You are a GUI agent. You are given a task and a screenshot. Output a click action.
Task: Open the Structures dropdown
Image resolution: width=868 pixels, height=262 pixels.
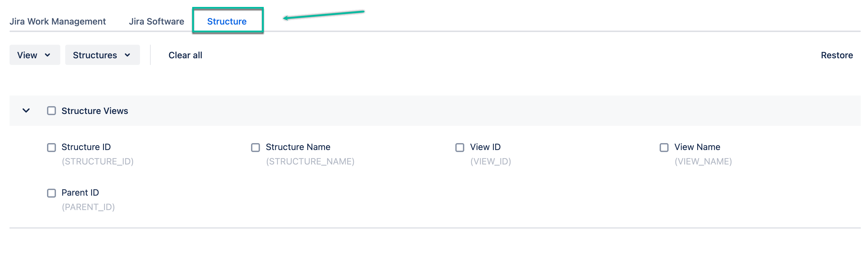pos(102,55)
